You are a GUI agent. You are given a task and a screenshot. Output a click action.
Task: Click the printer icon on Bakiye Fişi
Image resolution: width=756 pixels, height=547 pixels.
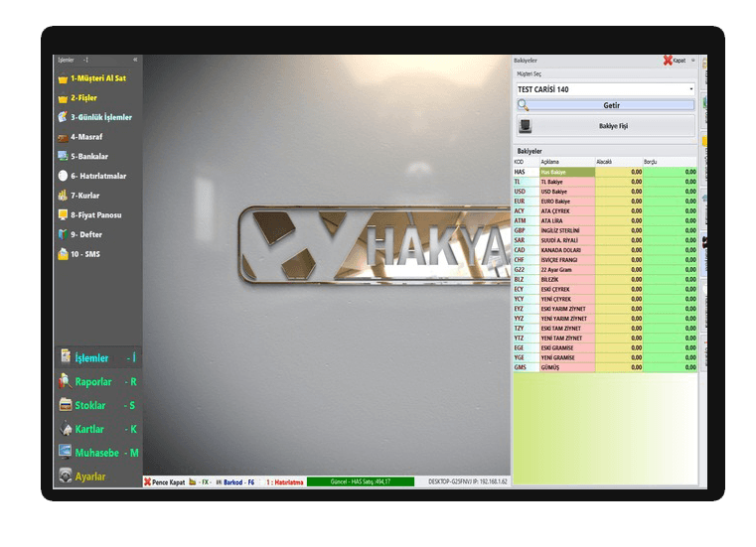point(526,126)
